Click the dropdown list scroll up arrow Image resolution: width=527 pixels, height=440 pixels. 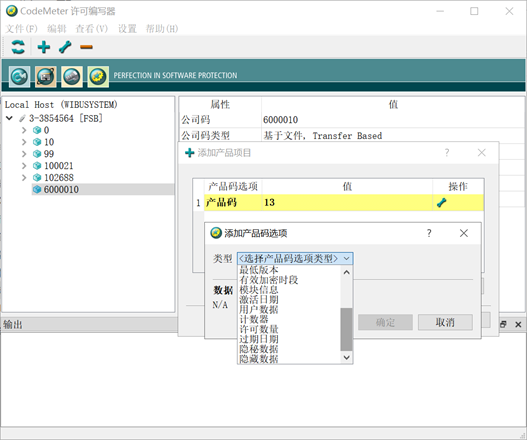347,272
